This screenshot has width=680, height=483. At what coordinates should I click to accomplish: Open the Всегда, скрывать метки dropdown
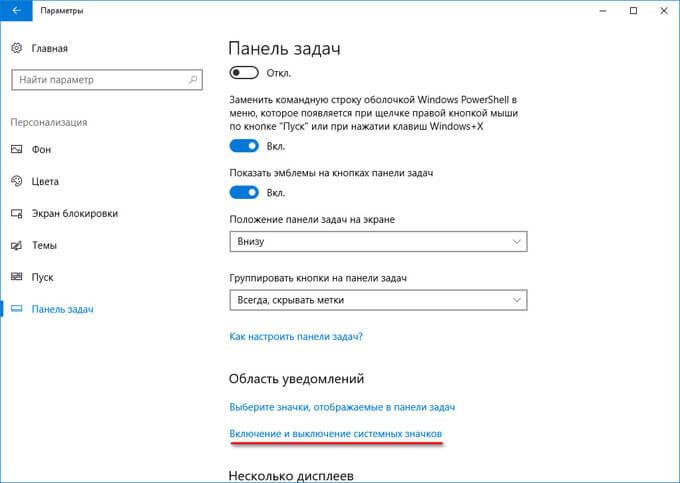coord(378,300)
